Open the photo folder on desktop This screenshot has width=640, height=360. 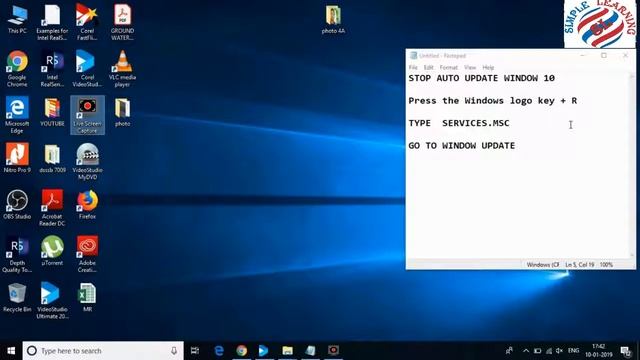(x=122, y=112)
